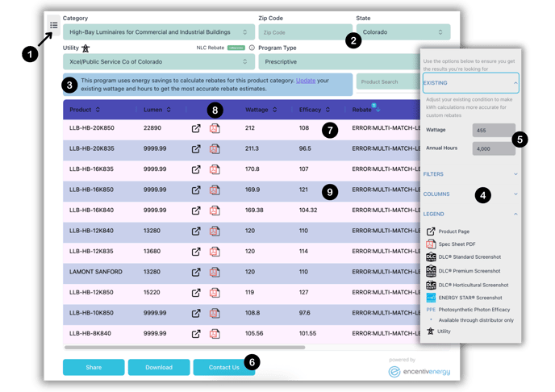Open the sidebar options list icon

(x=53, y=25)
